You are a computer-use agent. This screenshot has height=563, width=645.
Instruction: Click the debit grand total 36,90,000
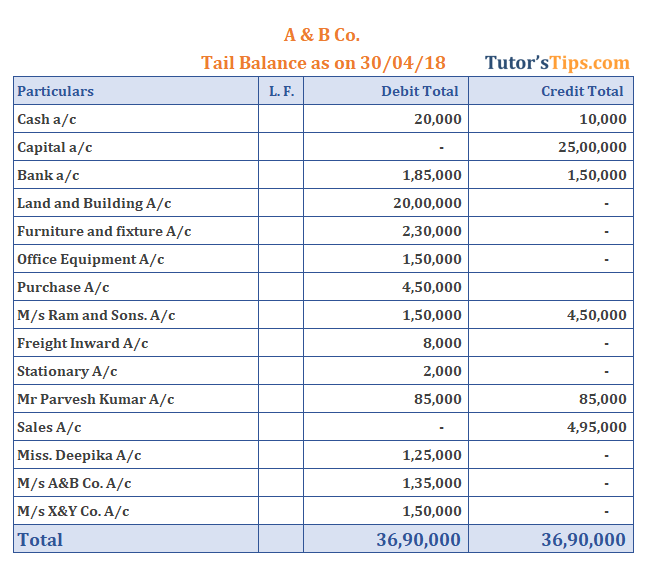click(419, 540)
